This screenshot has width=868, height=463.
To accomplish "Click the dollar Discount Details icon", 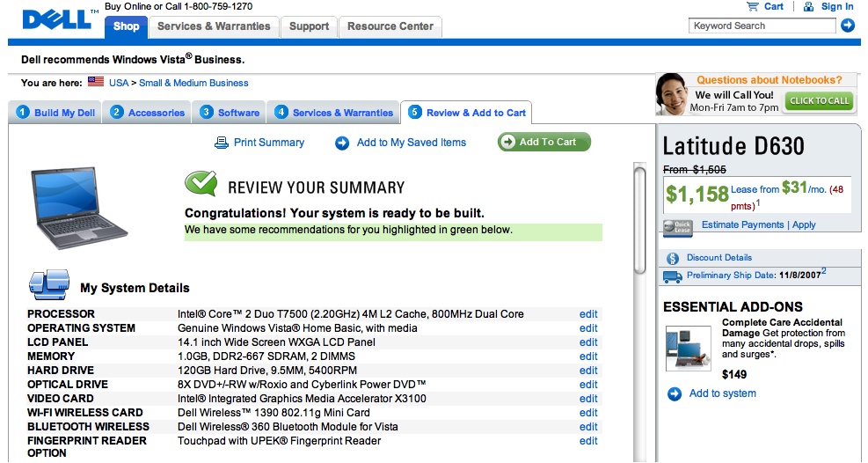I will [x=673, y=258].
